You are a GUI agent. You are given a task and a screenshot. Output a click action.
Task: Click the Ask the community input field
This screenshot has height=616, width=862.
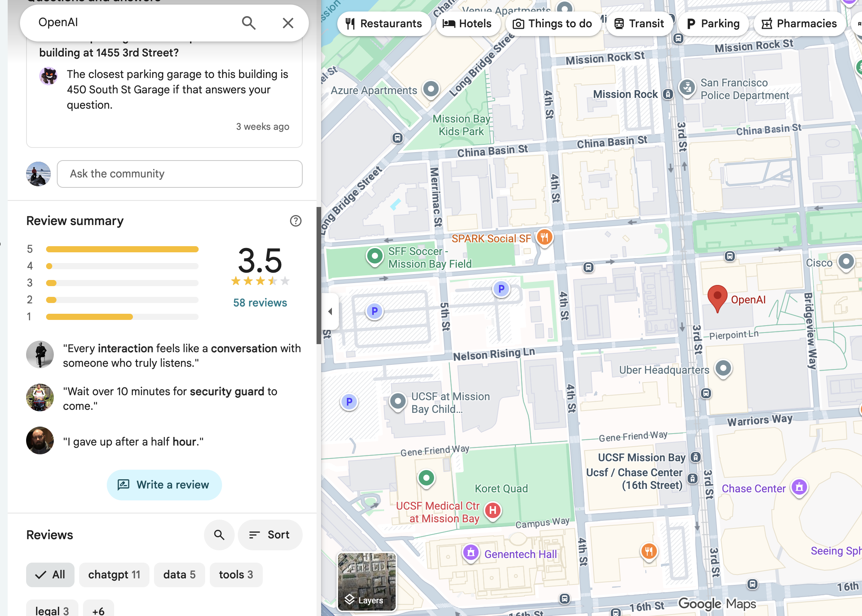click(x=179, y=174)
